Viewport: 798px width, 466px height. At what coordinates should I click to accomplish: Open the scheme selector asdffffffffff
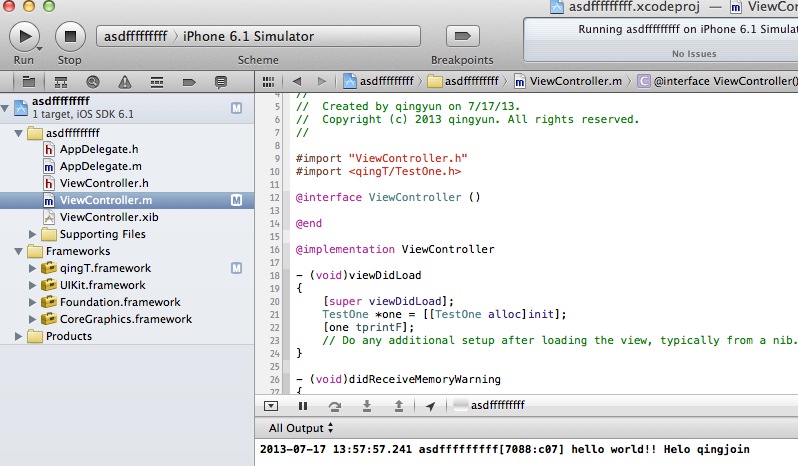135,37
